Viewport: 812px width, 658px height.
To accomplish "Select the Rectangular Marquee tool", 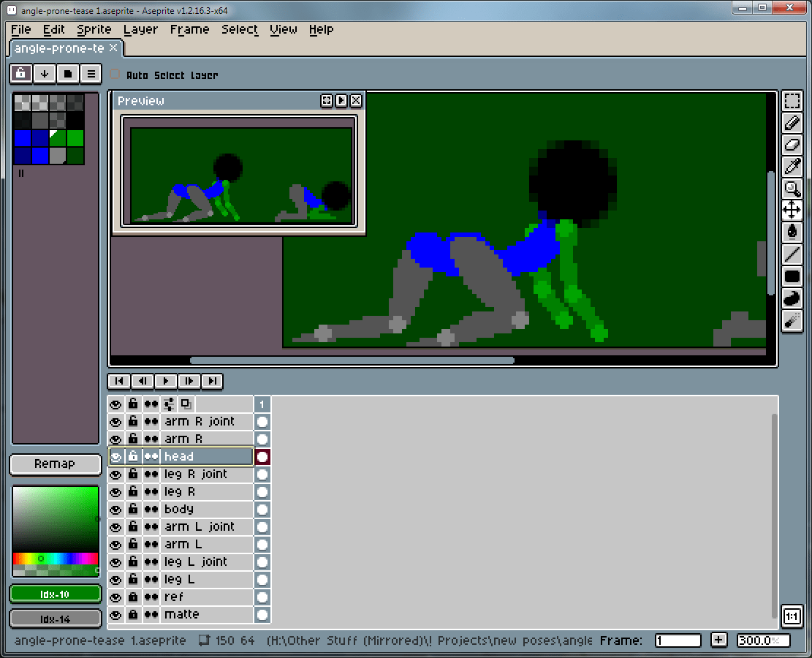I will tap(792, 101).
